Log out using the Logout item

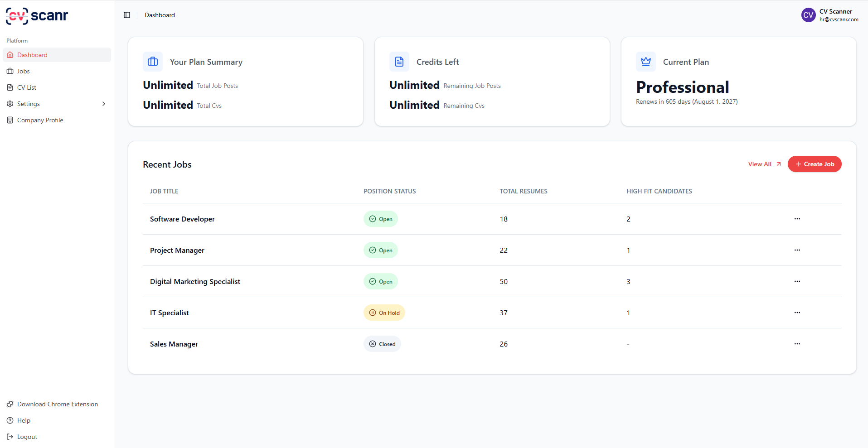point(27,437)
